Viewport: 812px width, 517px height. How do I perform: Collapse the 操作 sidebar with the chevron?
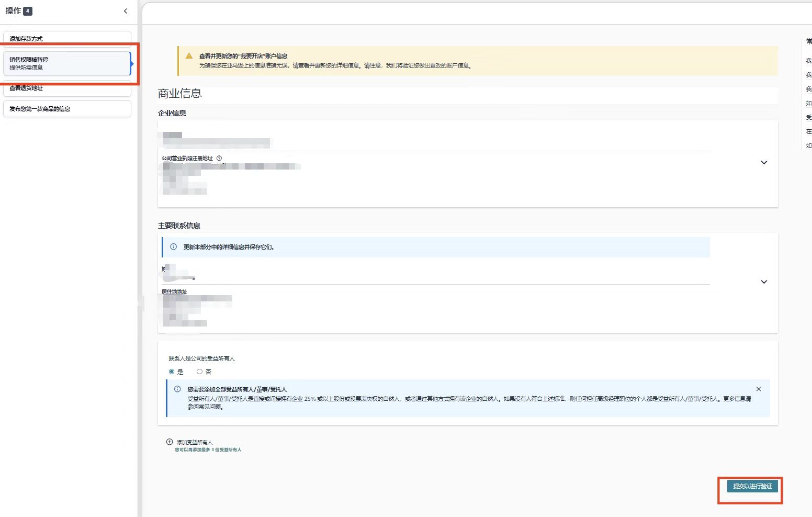[x=125, y=11]
